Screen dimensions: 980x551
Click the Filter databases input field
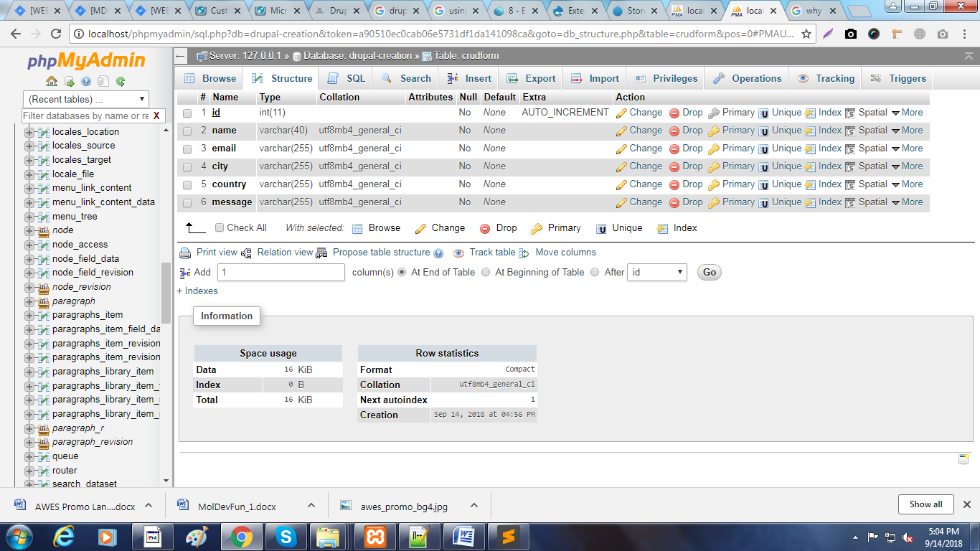coord(79,115)
